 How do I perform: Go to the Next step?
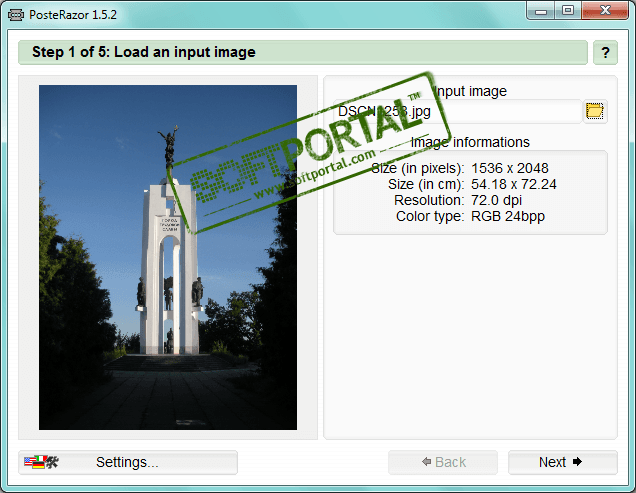point(563,462)
